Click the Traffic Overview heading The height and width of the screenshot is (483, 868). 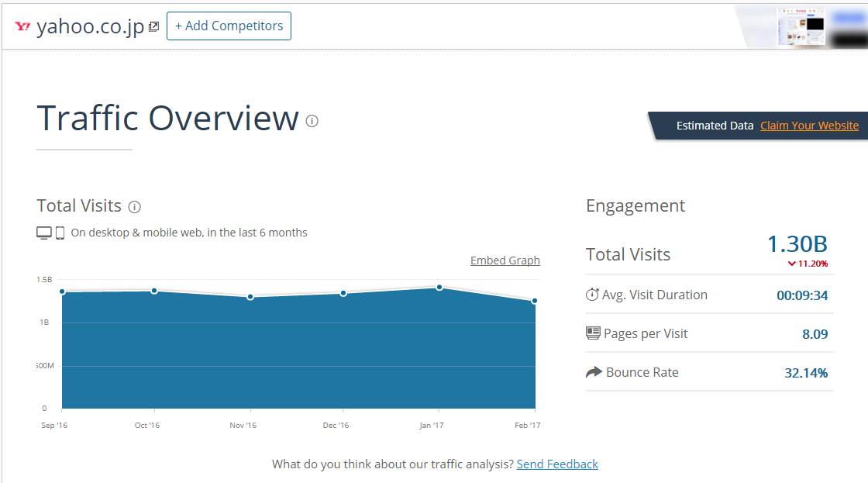coord(167,118)
